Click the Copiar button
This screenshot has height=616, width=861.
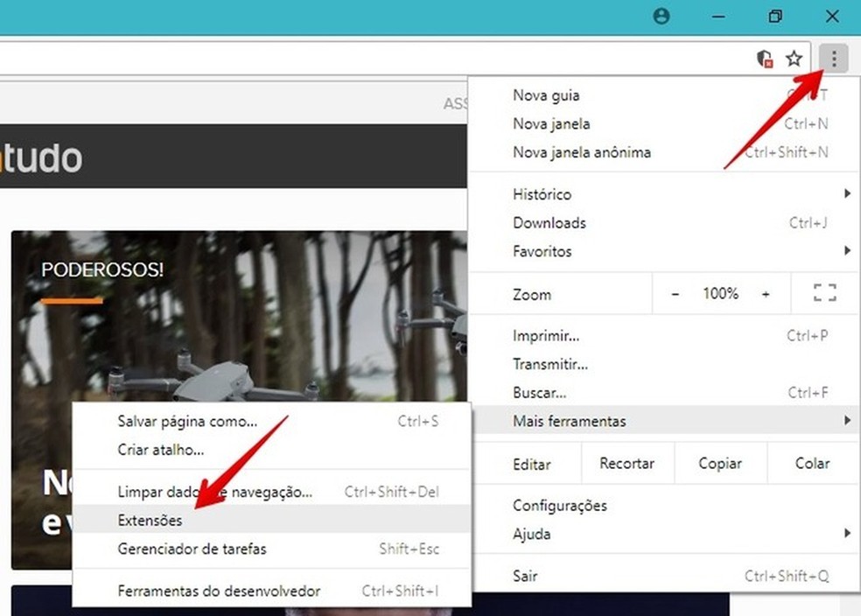pos(719,463)
